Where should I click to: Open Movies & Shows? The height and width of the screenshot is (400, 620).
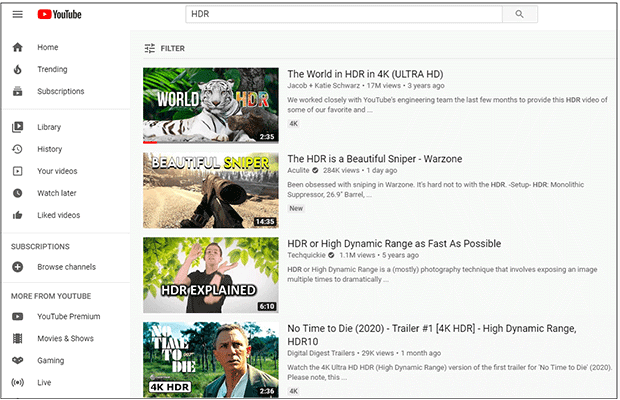pyautogui.click(x=66, y=339)
